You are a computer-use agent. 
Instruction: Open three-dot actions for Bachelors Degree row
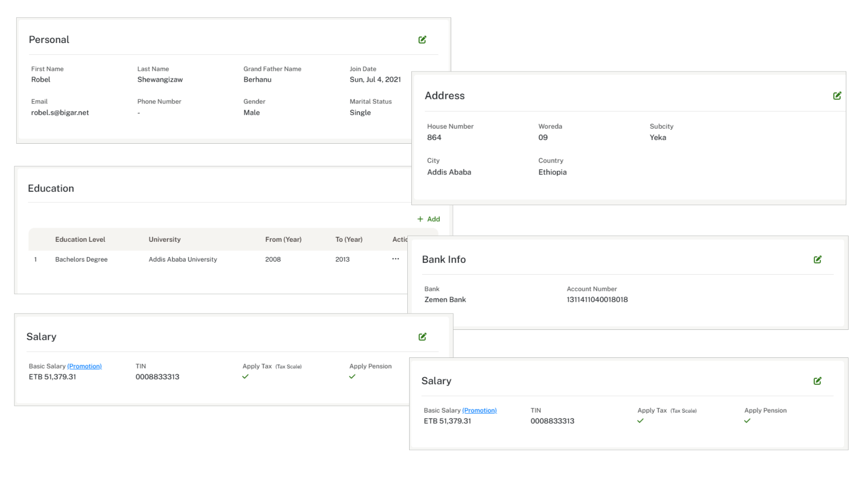[396, 259]
